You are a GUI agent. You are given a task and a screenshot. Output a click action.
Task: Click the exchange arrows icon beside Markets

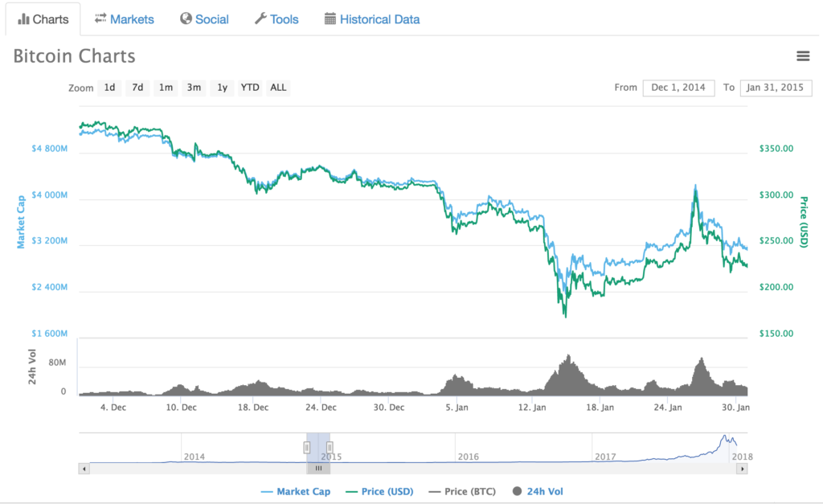[100, 18]
